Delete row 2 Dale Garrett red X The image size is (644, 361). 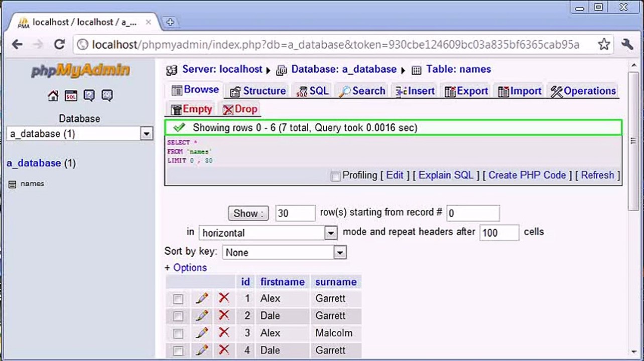[x=224, y=315]
